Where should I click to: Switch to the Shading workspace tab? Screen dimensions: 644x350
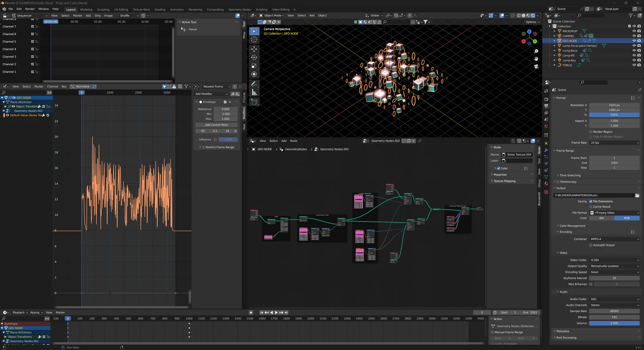pyautogui.click(x=160, y=9)
